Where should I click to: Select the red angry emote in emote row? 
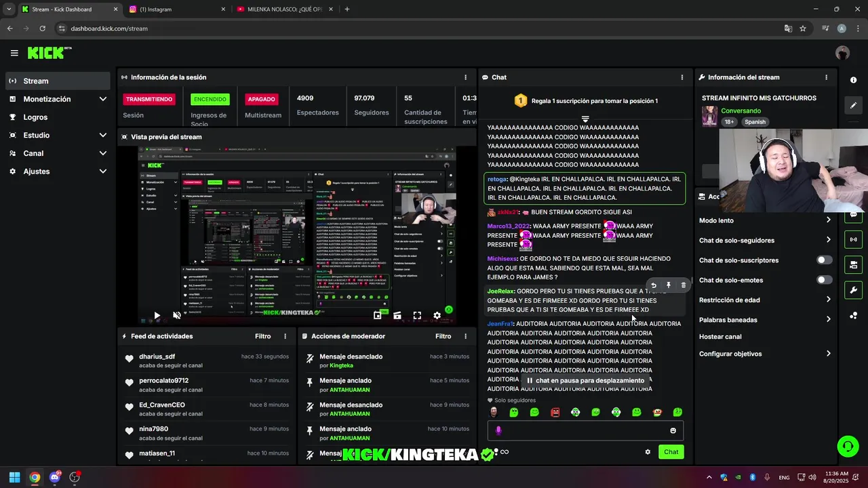click(x=555, y=412)
